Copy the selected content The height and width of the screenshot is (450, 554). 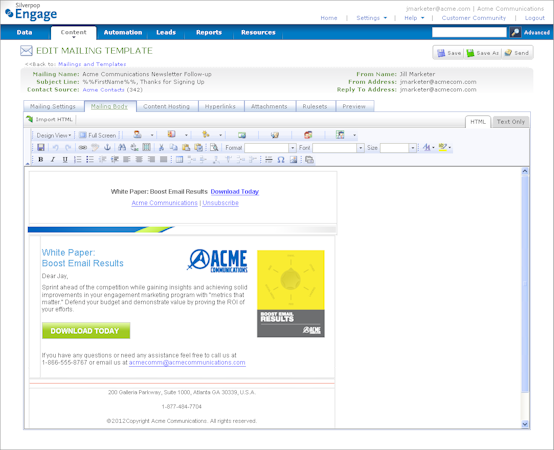tap(173, 147)
